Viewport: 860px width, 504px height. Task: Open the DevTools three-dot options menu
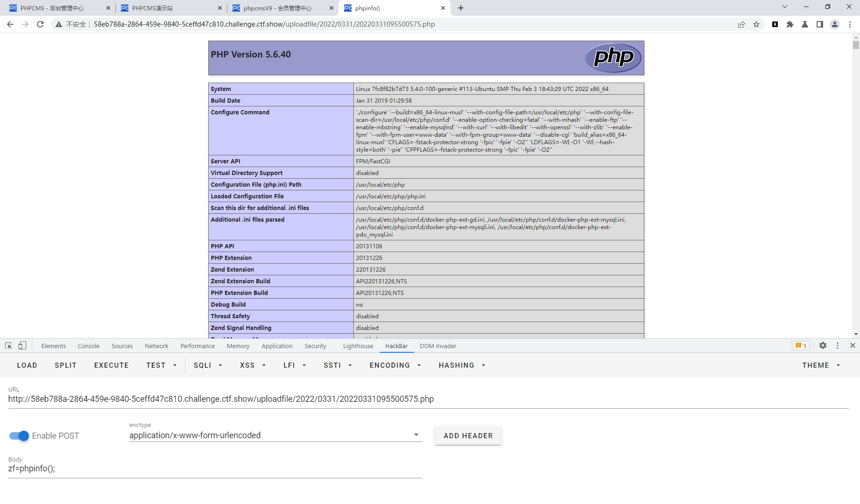click(x=837, y=345)
